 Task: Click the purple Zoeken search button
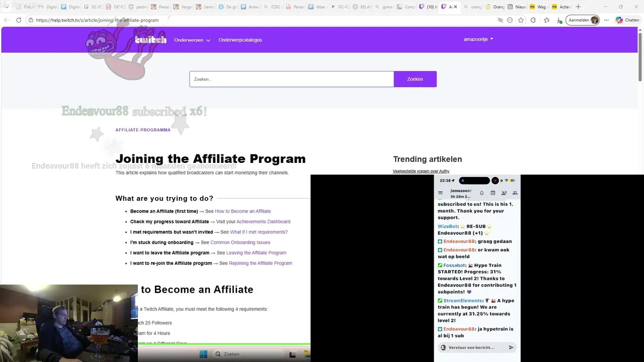coord(415,79)
